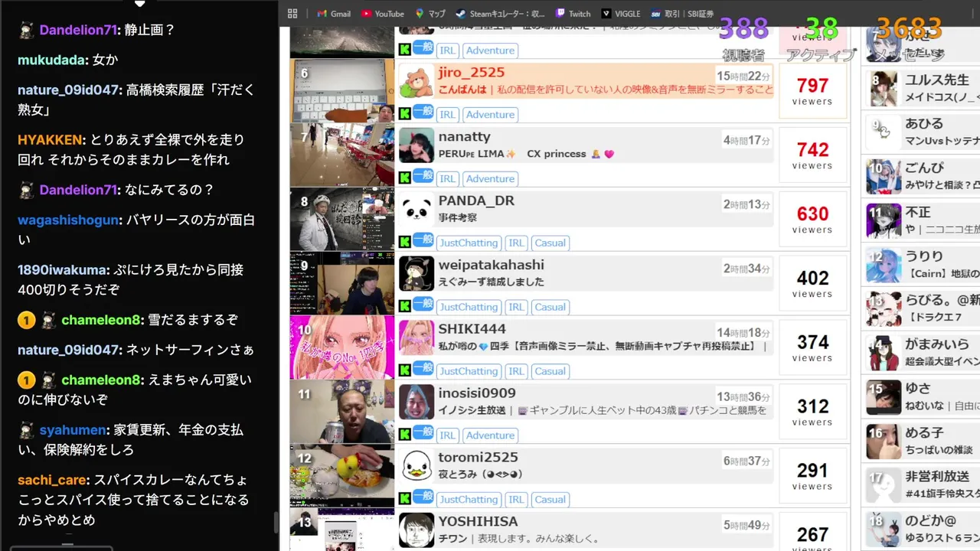Click the down arrow above the chat
Viewport: 980px width, 551px height.
coord(139,4)
